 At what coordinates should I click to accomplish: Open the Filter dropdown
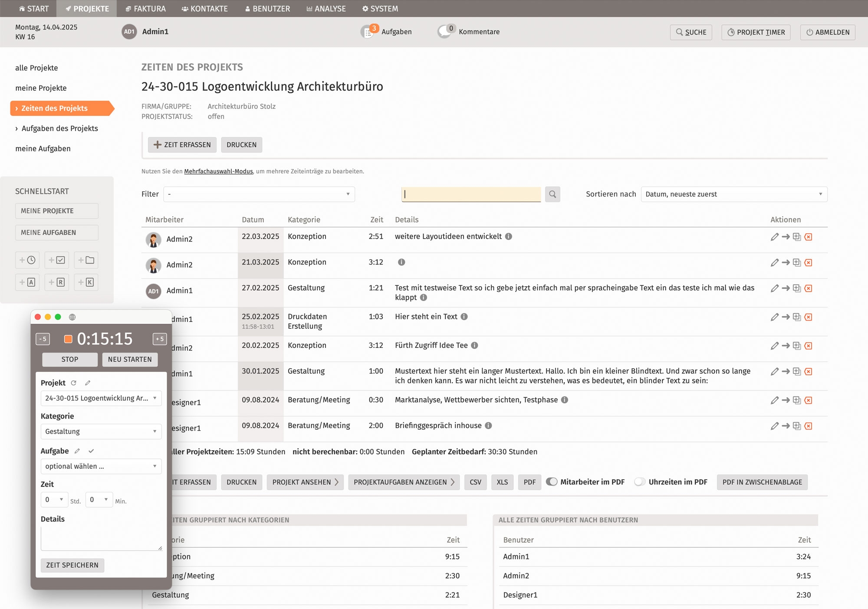tap(259, 194)
